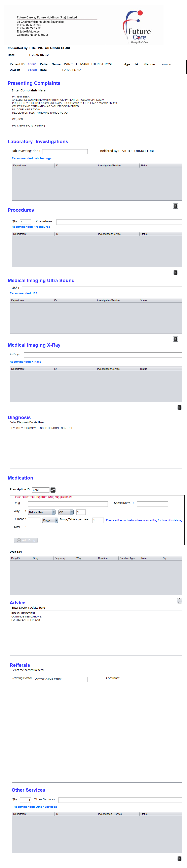Click the delete icon under Other Services table
The width and height of the screenshot is (187, 868).
[x=179, y=858]
